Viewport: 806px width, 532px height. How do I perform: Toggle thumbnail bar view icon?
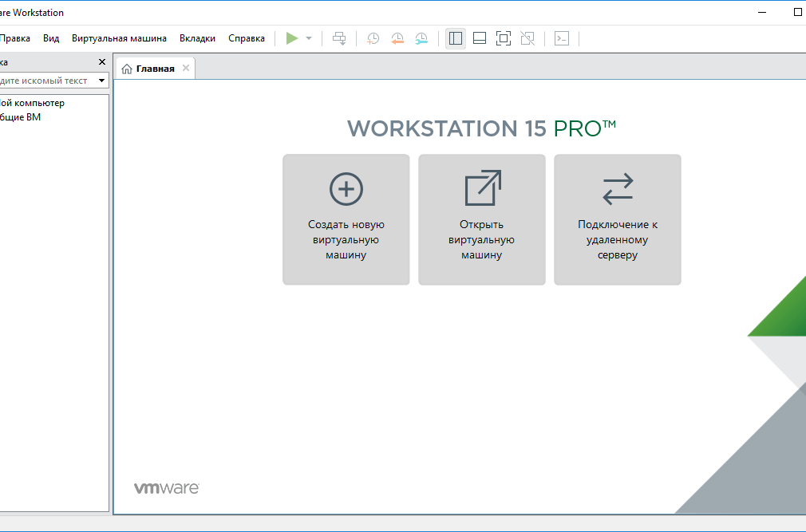click(480, 38)
